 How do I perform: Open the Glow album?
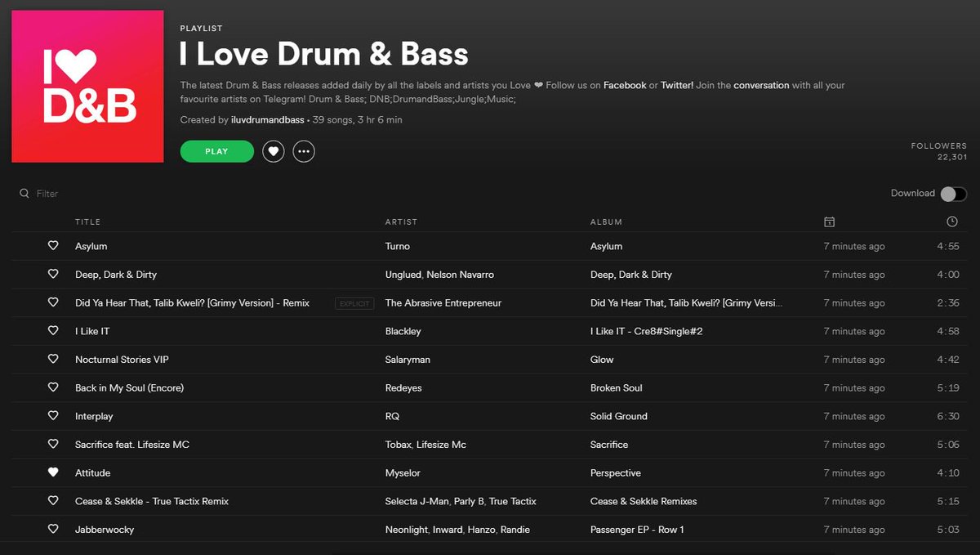click(x=602, y=360)
